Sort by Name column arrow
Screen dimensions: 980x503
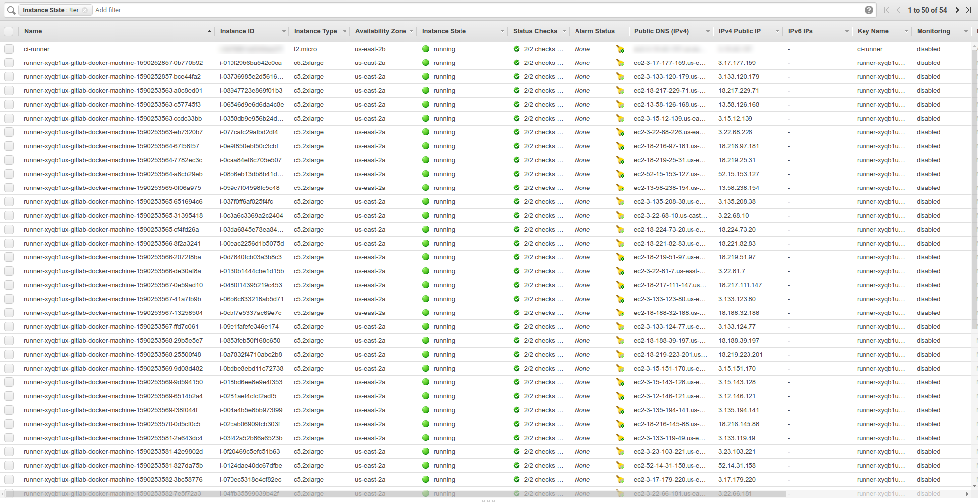pyautogui.click(x=209, y=31)
